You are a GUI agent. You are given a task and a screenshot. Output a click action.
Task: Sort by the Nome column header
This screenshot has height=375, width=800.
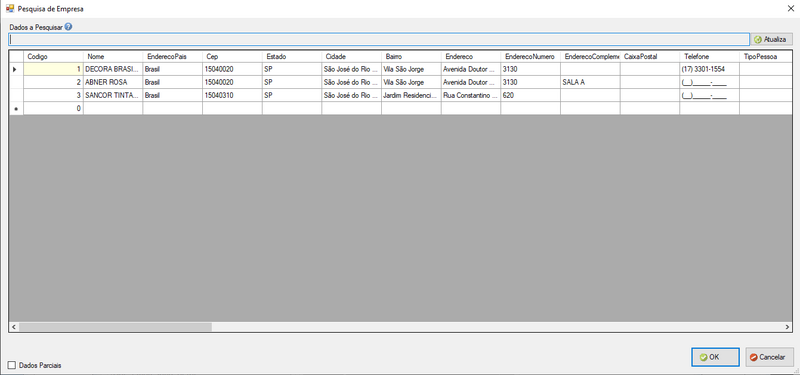coord(113,57)
